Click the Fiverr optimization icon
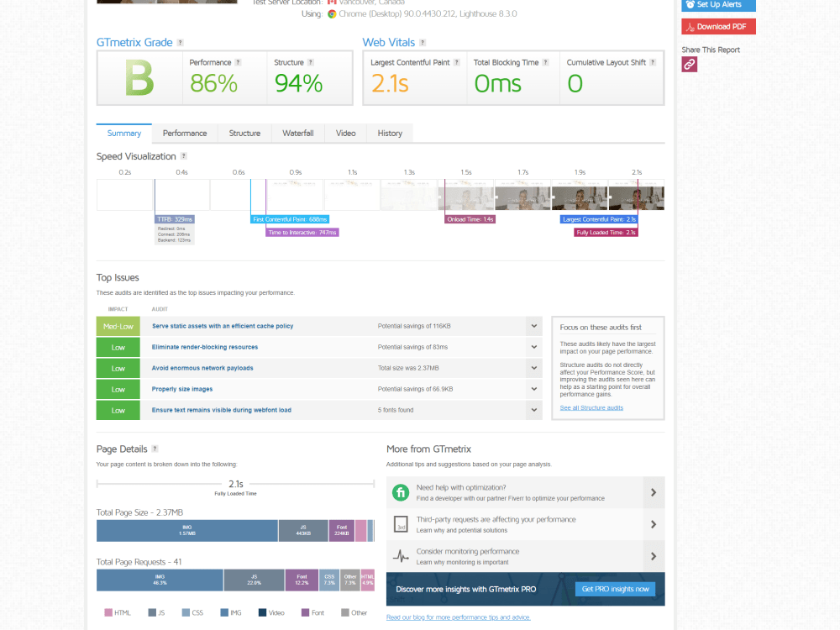 [401, 492]
